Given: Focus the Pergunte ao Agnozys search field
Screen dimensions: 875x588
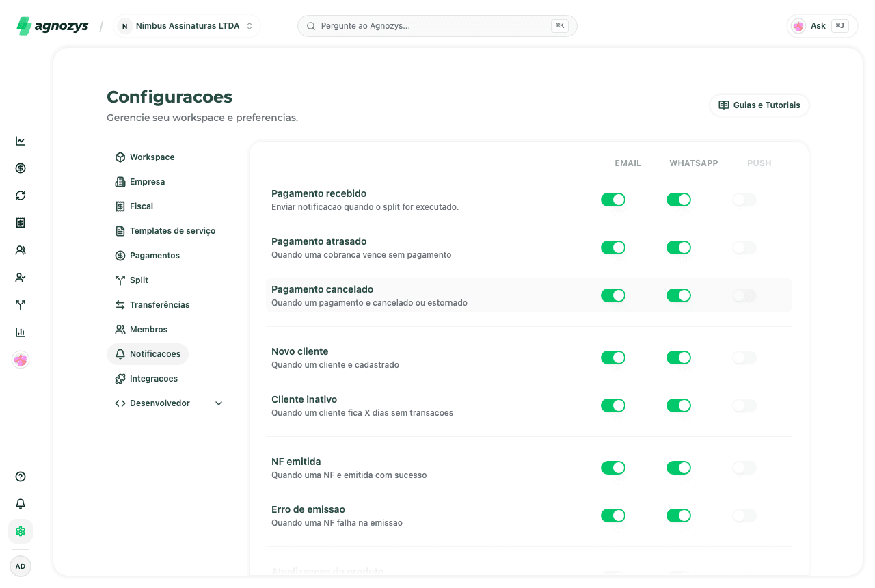Looking at the screenshot, I should coord(437,26).
